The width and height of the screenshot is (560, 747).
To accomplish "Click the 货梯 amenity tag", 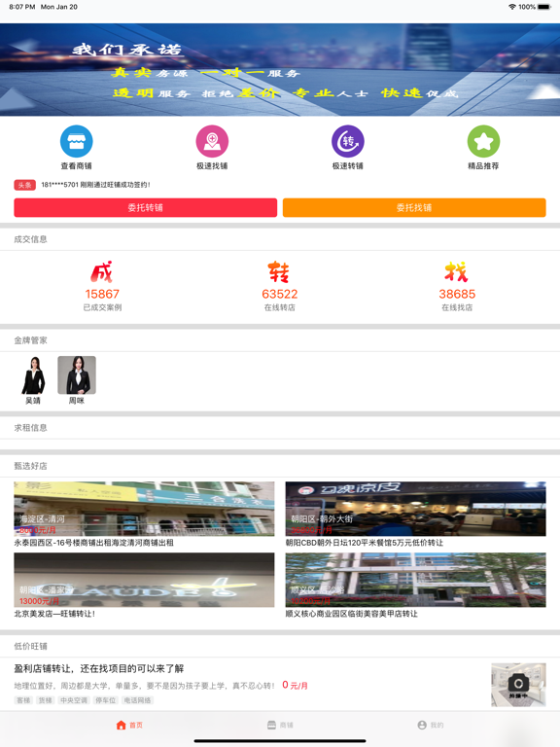I will tap(46, 700).
